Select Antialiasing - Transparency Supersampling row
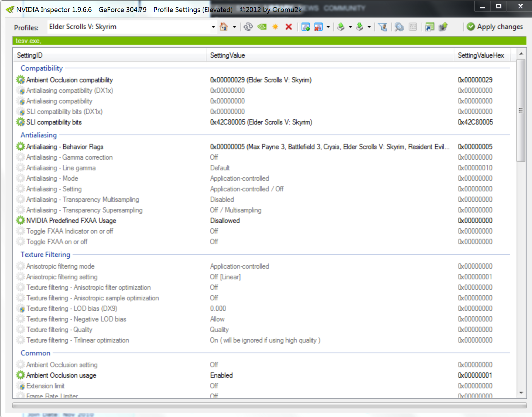Viewport: 532px width, 417px height. pos(263,210)
